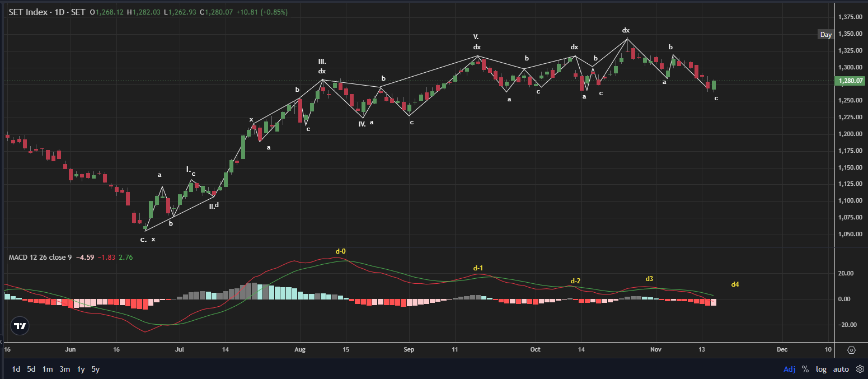Select the 1m time range
Screen dimensions: 868x379
coord(48,369)
